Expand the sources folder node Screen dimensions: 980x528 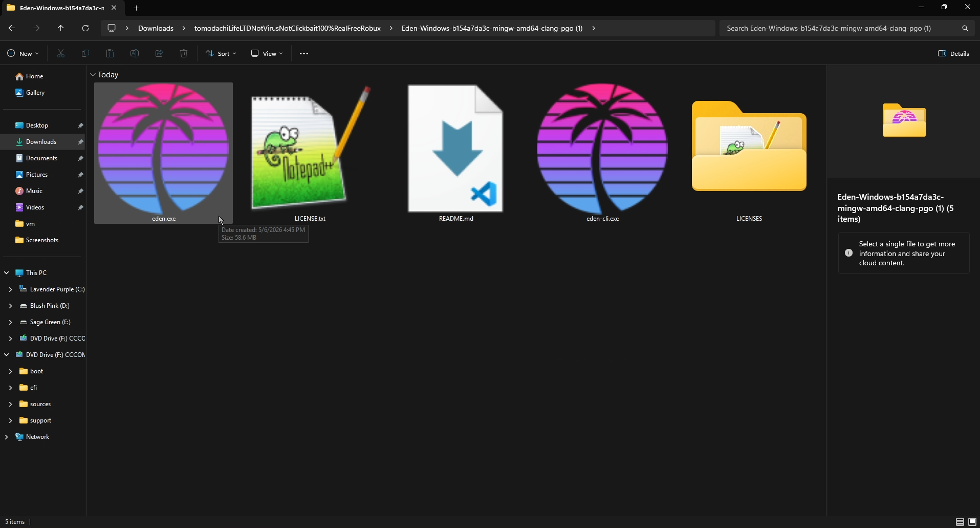(x=10, y=404)
